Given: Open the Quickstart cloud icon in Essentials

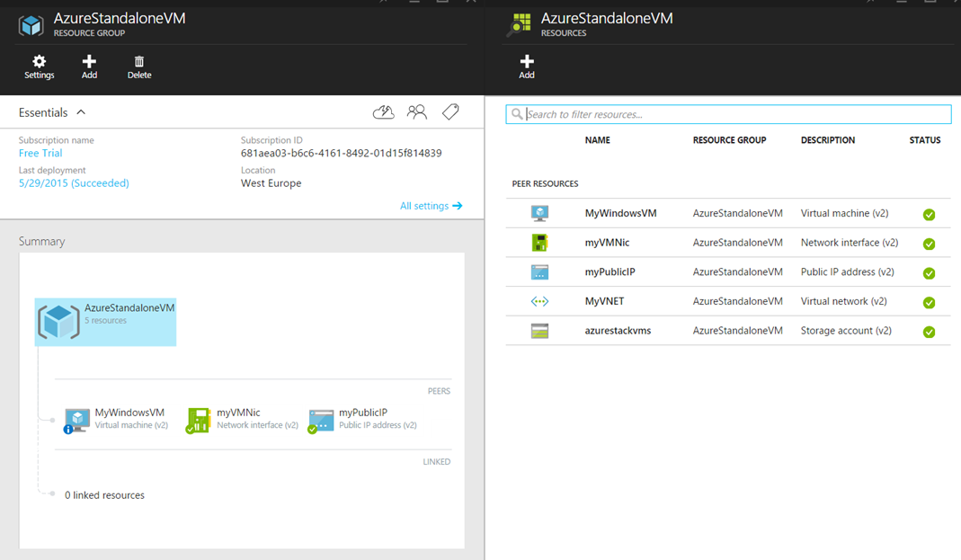Looking at the screenshot, I should 383,111.
